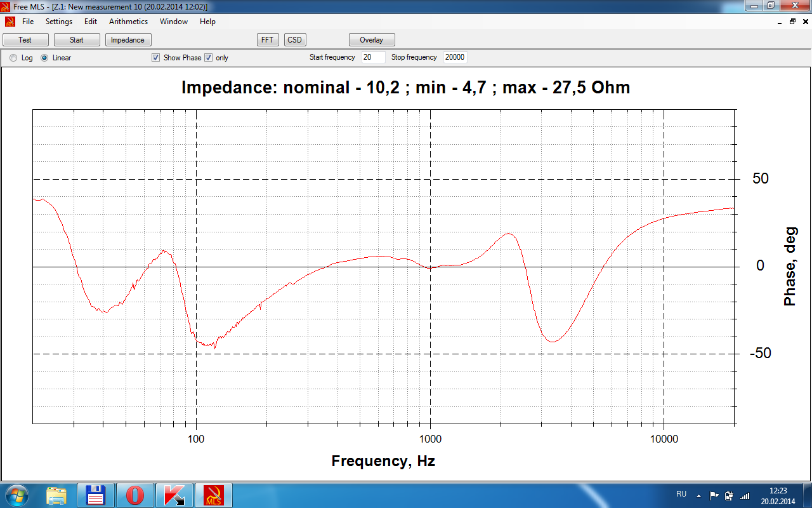Show hidden tray icons arrow
Image resolution: width=812 pixels, height=508 pixels.
[x=698, y=495]
